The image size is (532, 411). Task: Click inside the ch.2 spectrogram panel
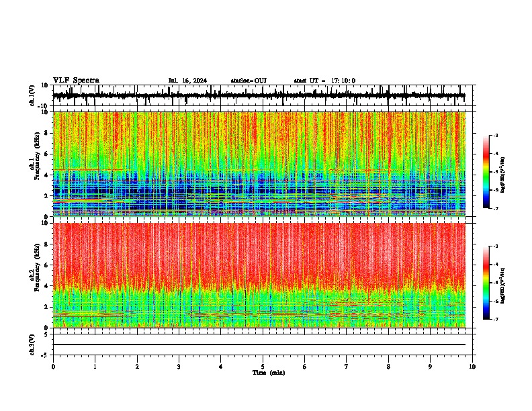(x=259, y=275)
